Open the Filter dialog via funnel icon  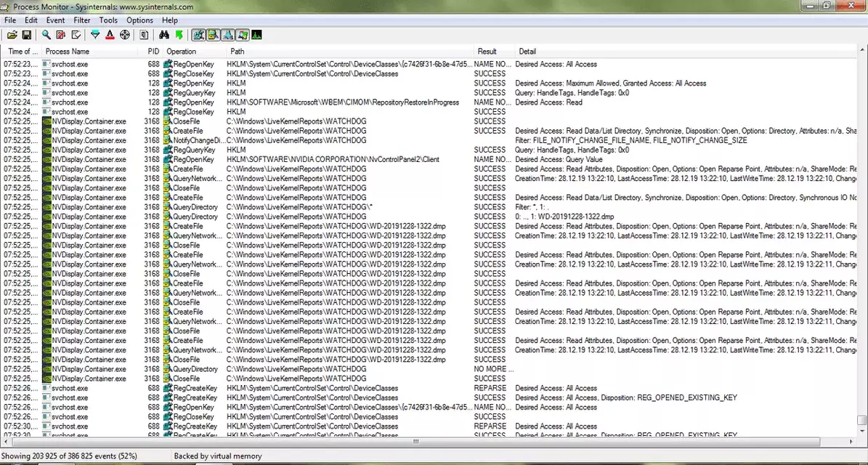click(x=95, y=35)
